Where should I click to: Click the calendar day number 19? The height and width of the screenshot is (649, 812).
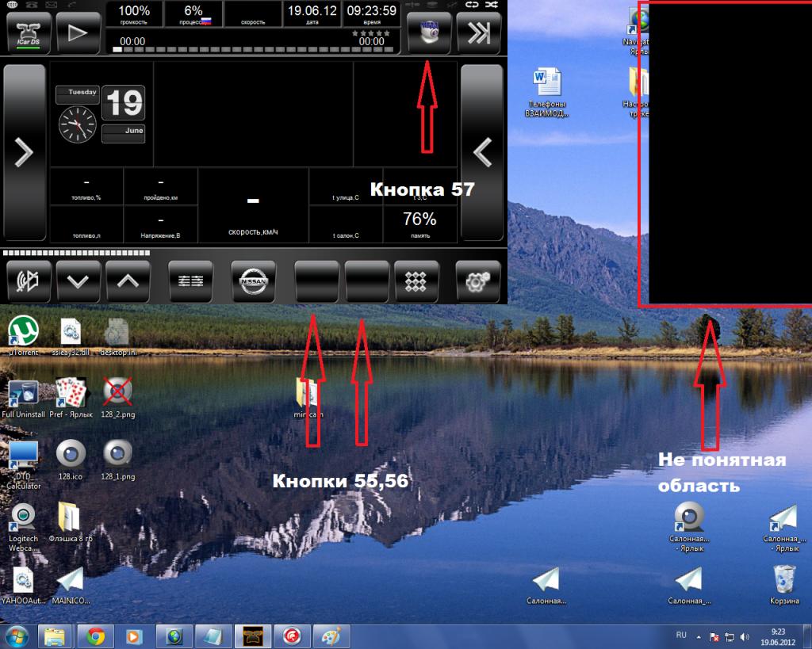pos(123,102)
